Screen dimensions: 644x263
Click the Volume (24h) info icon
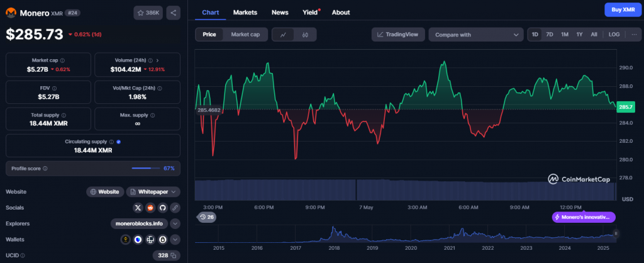(x=150, y=60)
